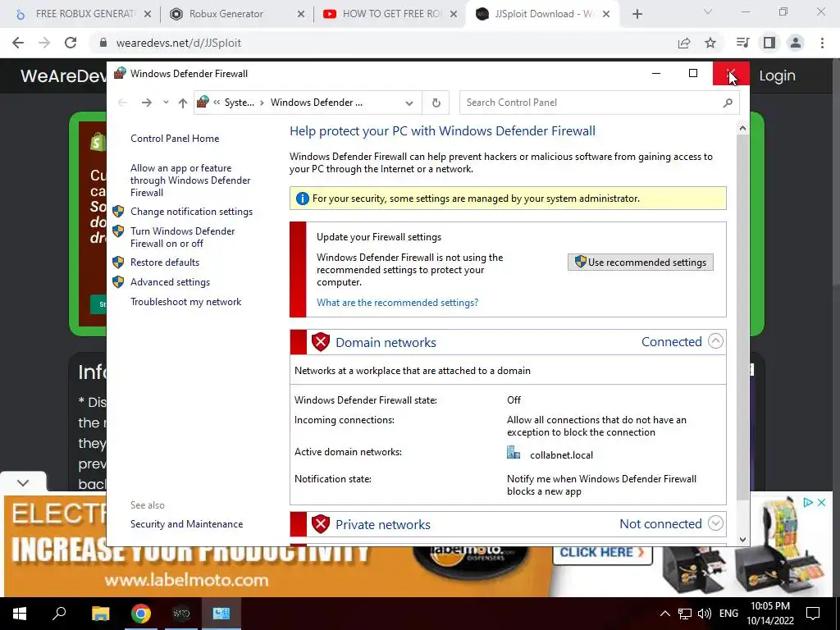Click the share page icon in address bar
The height and width of the screenshot is (630, 840).
point(684,43)
